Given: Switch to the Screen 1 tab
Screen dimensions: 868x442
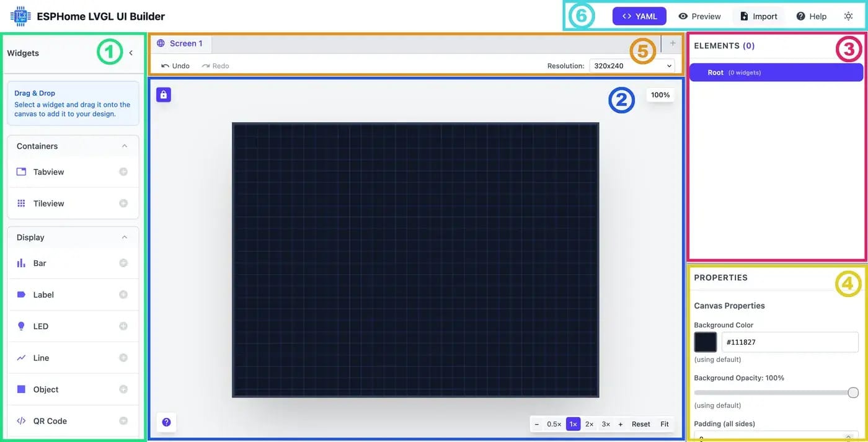Looking at the screenshot, I should pos(180,43).
